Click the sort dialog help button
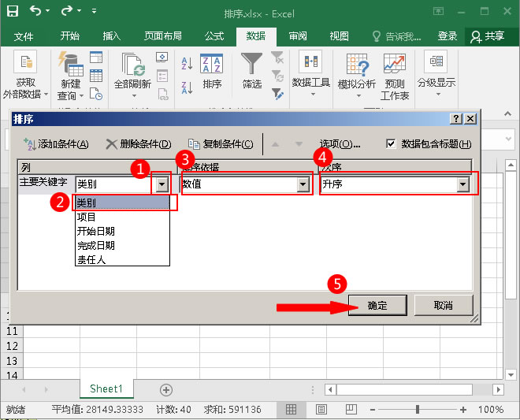The image size is (520, 420). click(x=456, y=119)
